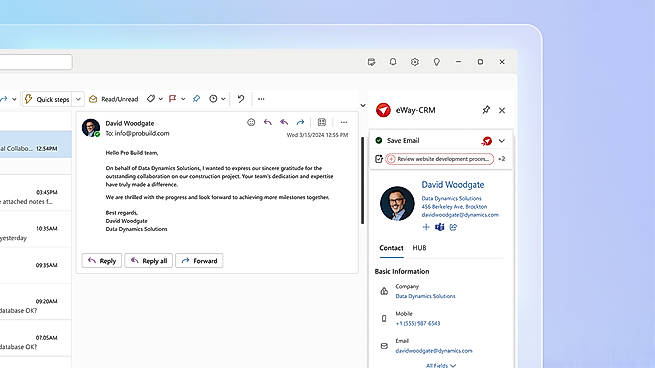Click the eWay-CRM logo
Screen dimensions: 655x368
(x=383, y=110)
